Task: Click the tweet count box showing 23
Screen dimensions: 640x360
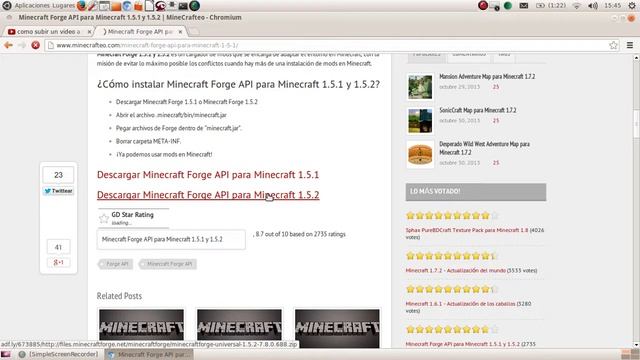Action: tap(58, 175)
